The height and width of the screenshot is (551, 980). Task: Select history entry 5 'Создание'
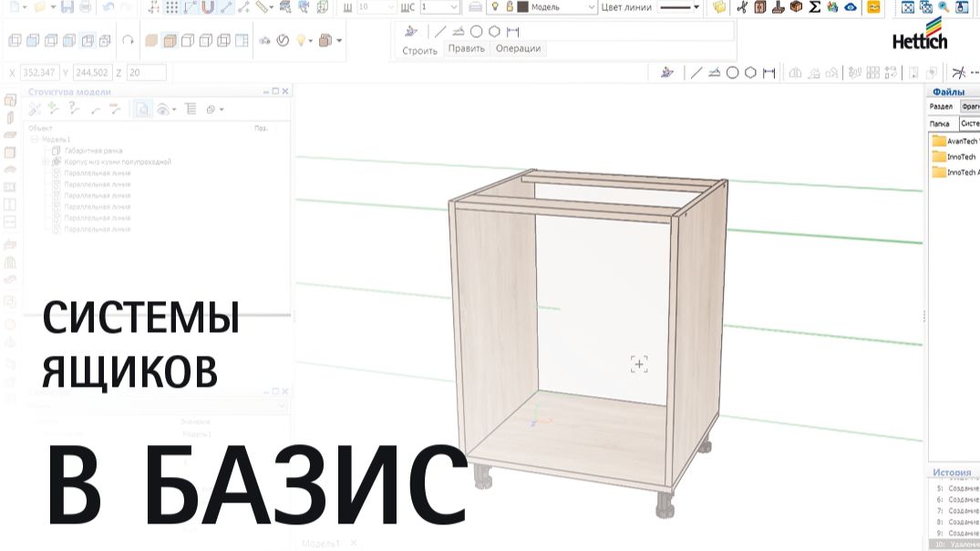(957, 488)
